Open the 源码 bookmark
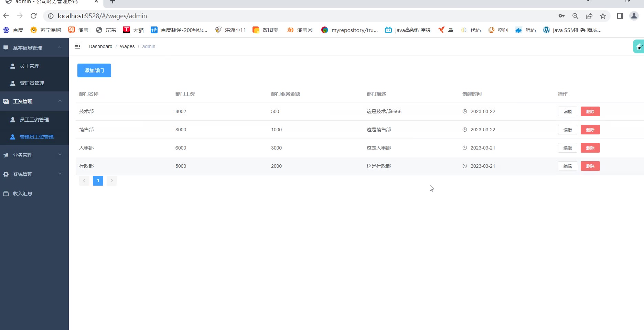The height and width of the screenshot is (330, 644). click(x=526, y=30)
